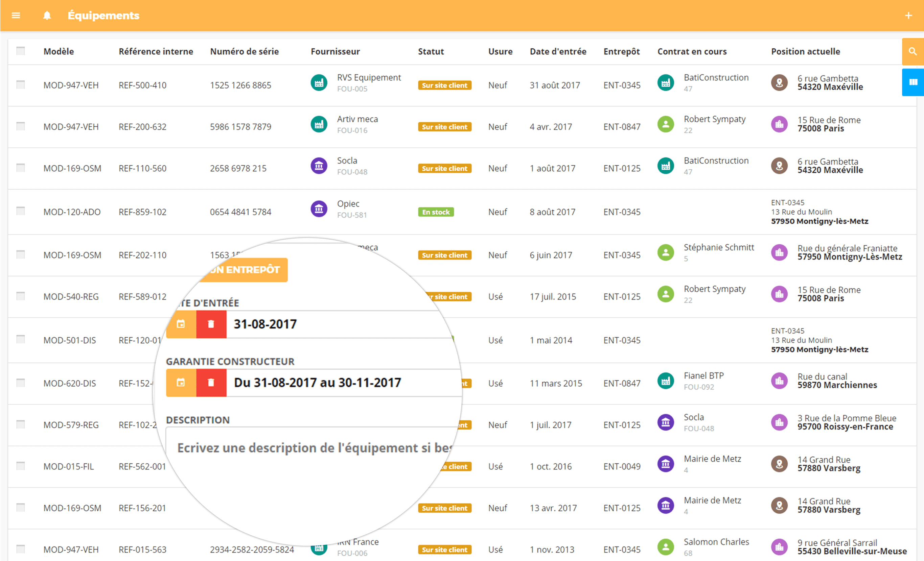This screenshot has height=561, width=924.
Task: Click Robert Sympaty icon for REF-200-632
Action: tap(666, 124)
